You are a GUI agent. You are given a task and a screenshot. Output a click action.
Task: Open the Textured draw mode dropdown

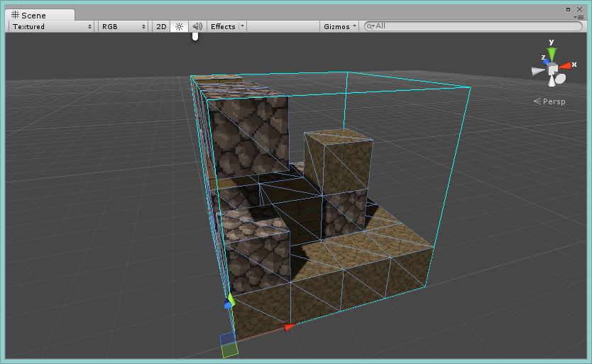pos(53,26)
